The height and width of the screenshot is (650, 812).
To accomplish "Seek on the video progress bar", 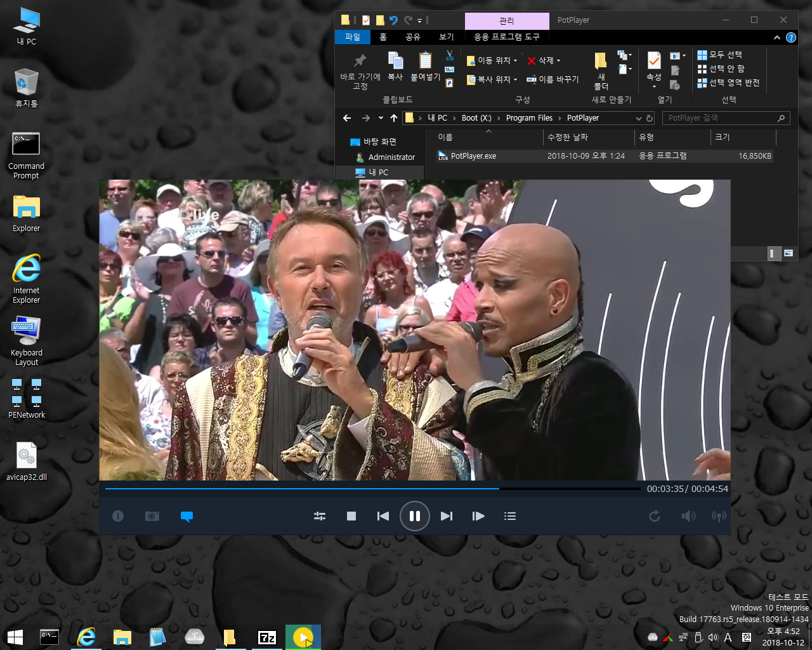I will (x=372, y=489).
